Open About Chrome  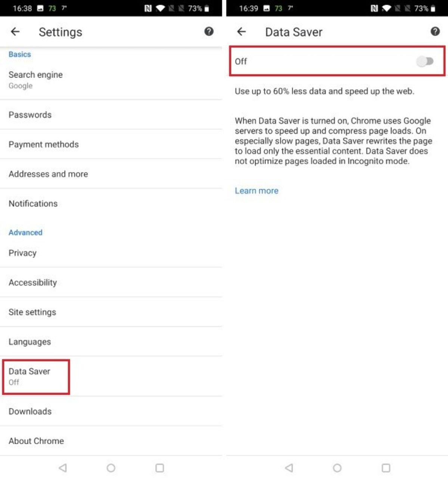coord(36,441)
